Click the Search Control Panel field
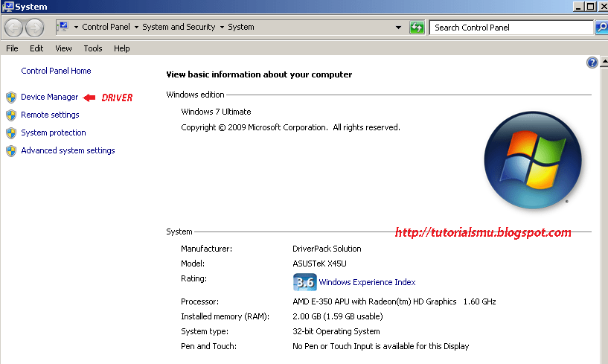Viewport: 608px width, 364px height. point(511,28)
